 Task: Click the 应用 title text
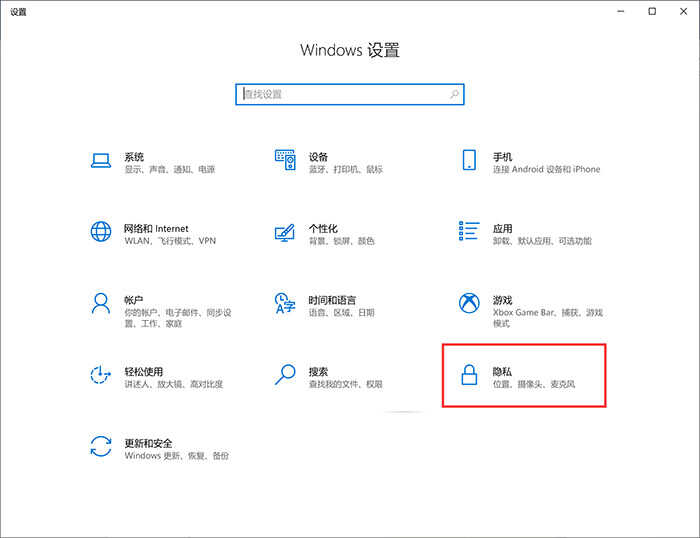pos(502,229)
